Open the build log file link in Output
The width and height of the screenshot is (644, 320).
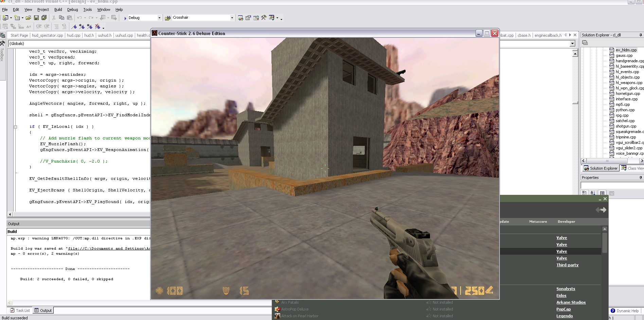coord(109,249)
